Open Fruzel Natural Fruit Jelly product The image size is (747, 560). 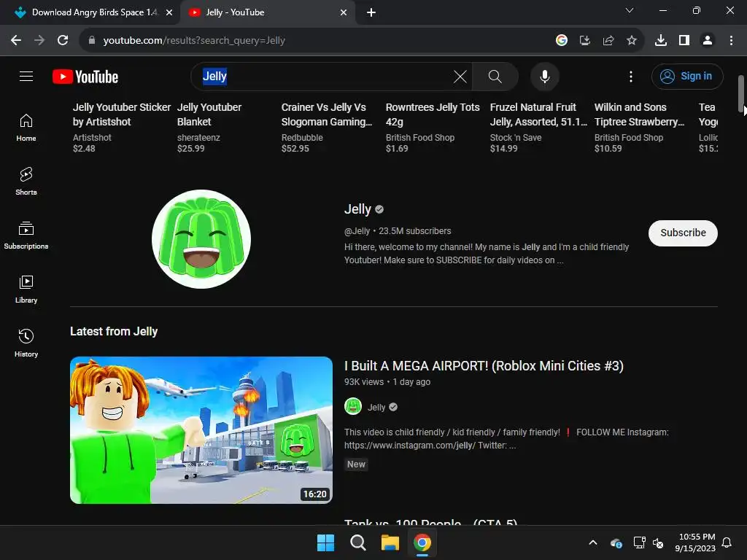538,114
